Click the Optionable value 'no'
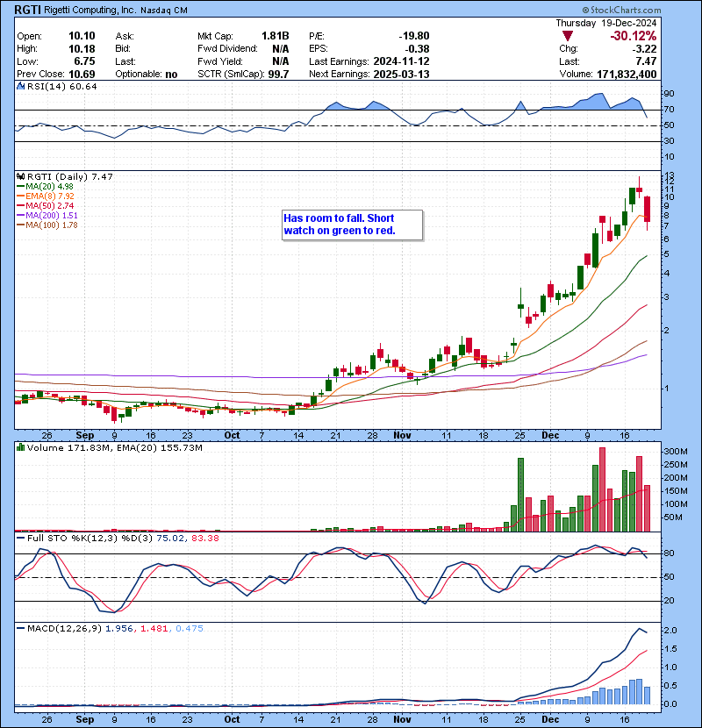702x728 pixels. 171,75
